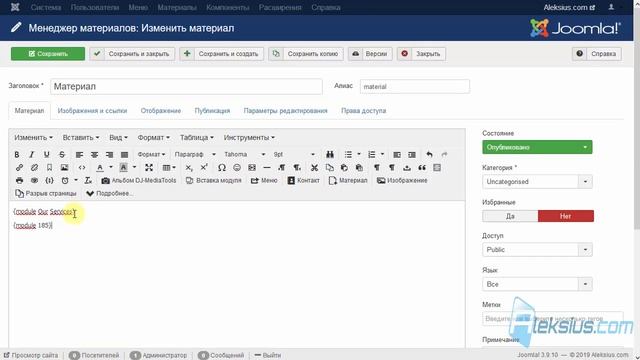Click Сохранить и закрыть

coord(132,54)
